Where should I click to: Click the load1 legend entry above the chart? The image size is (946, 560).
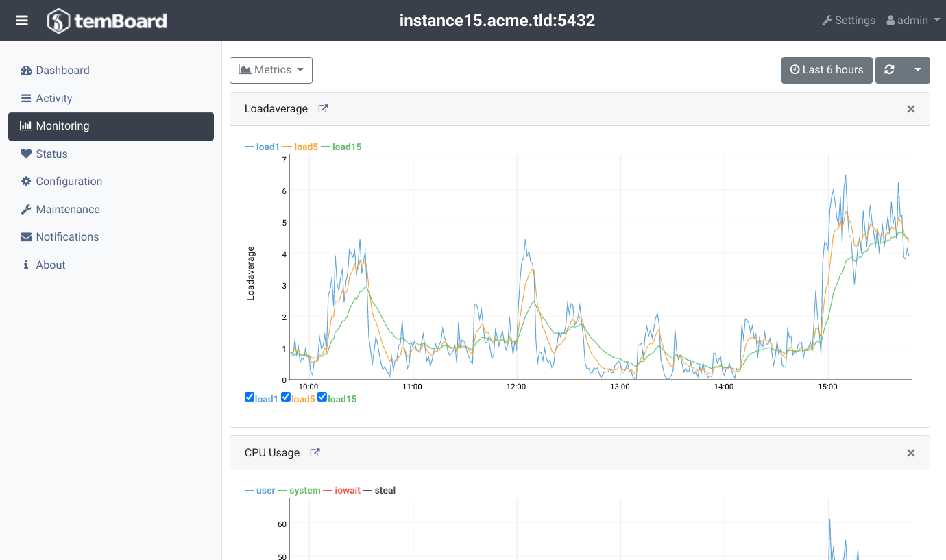pyautogui.click(x=262, y=147)
